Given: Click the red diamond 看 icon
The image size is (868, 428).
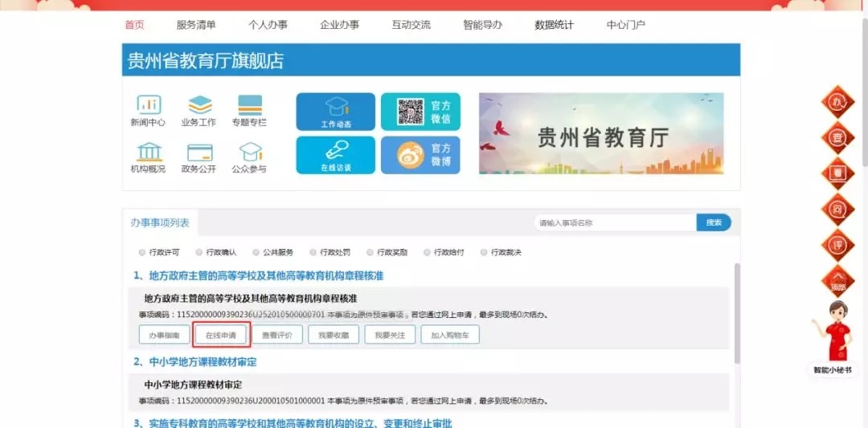Looking at the screenshot, I should tap(837, 173).
